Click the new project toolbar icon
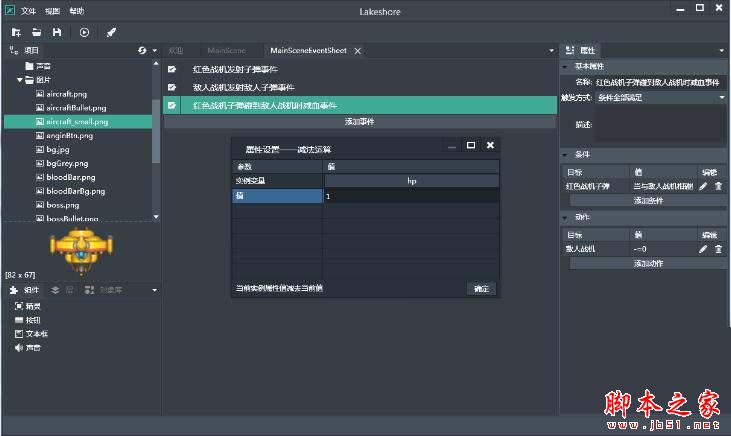Image resolution: width=731 pixels, height=436 pixels. [x=16, y=32]
